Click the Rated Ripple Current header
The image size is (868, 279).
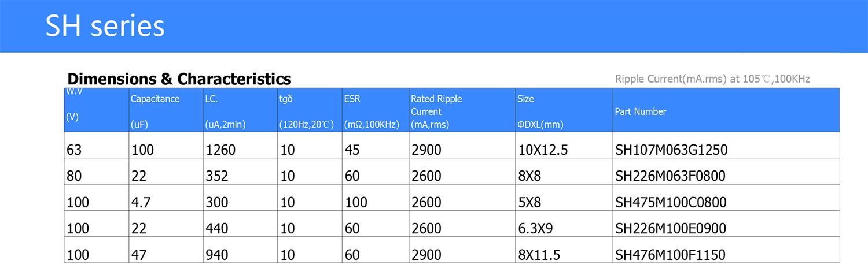[436, 105]
